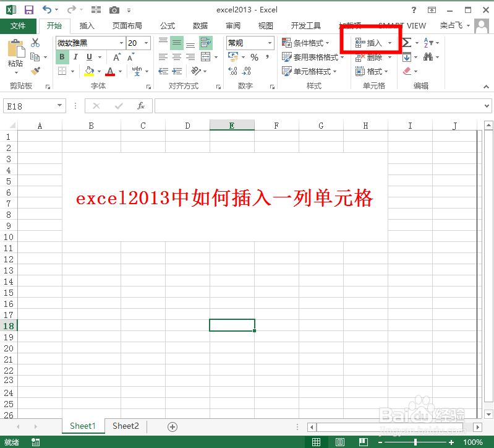Apply comma style number format
This screenshot has width=494, height=448.
tap(267, 57)
